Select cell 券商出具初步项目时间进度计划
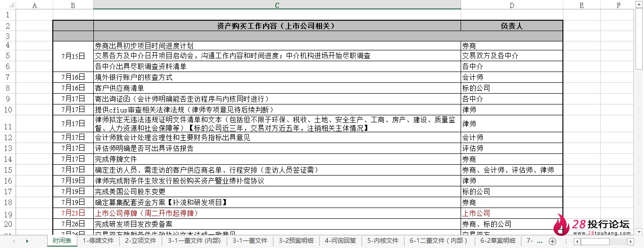The width and height of the screenshot is (644, 248). (x=277, y=45)
